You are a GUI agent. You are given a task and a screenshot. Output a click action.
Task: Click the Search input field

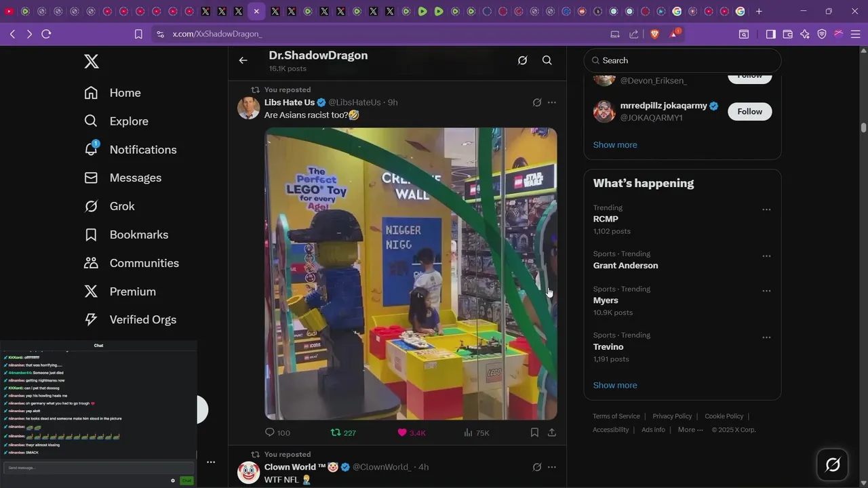(x=682, y=60)
